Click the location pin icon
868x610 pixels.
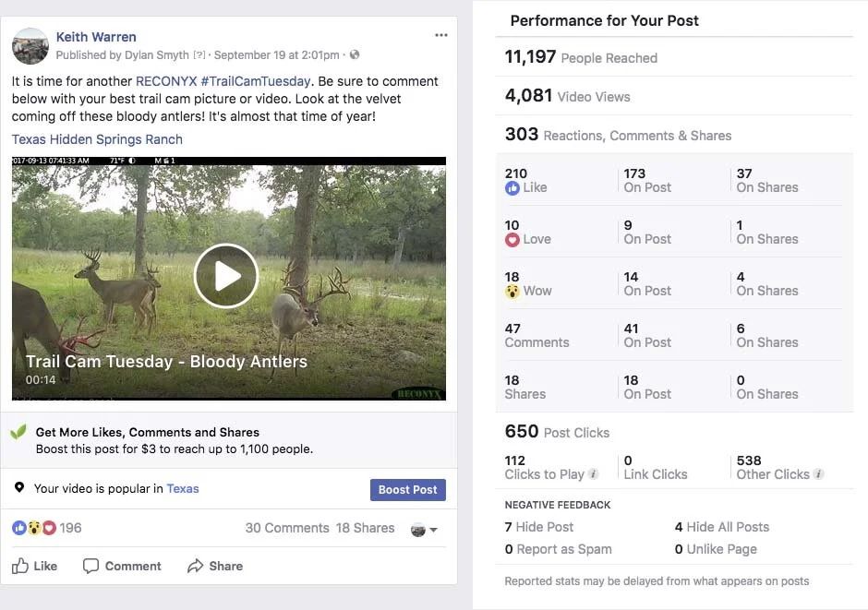click(19, 487)
